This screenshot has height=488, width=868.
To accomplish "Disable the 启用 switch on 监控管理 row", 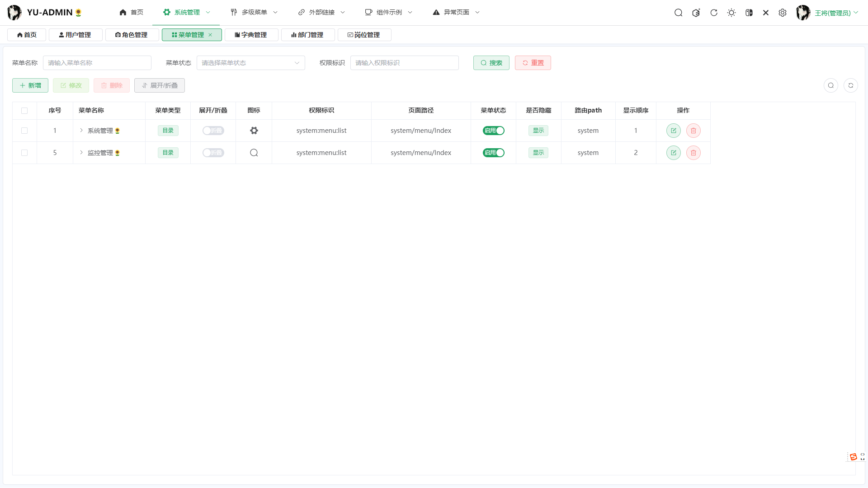I will click(x=493, y=152).
